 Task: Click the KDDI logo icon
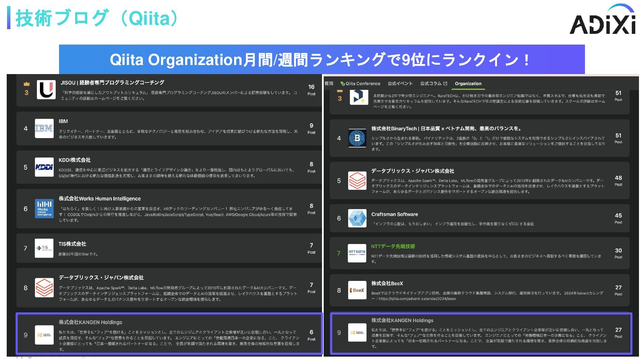pyautogui.click(x=44, y=167)
